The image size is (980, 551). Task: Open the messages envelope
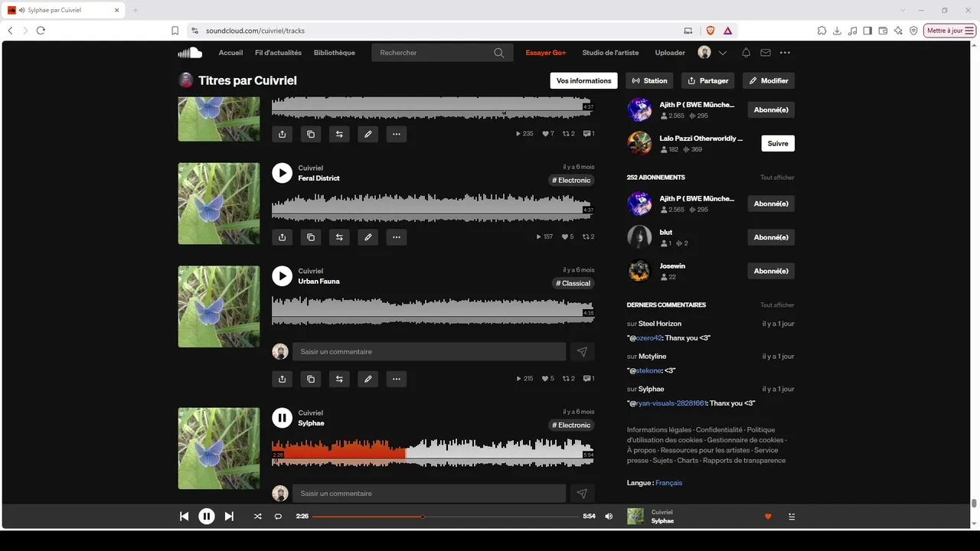(766, 53)
